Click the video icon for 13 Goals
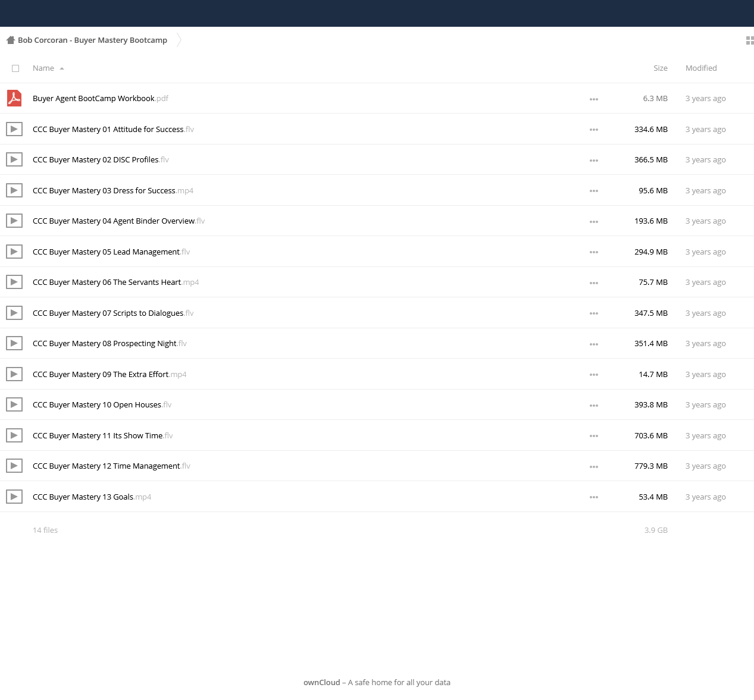 tap(14, 497)
